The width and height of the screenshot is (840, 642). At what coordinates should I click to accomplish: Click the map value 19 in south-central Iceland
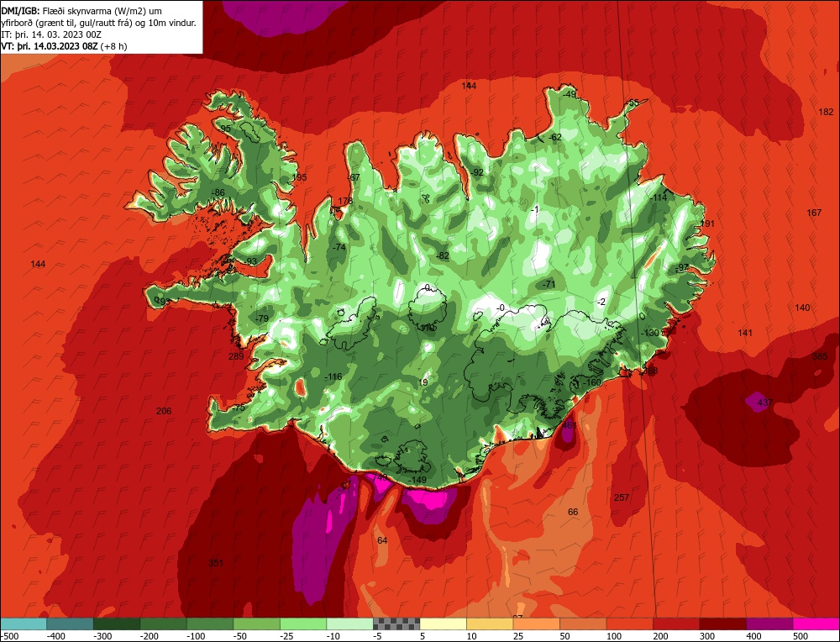[x=423, y=382]
